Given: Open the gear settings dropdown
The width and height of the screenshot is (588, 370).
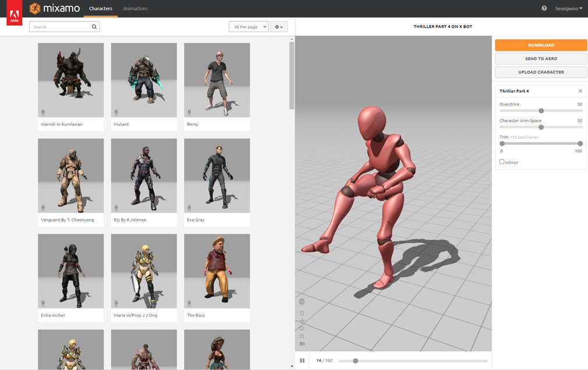Looking at the screenshot, I should tap(279, 27).
